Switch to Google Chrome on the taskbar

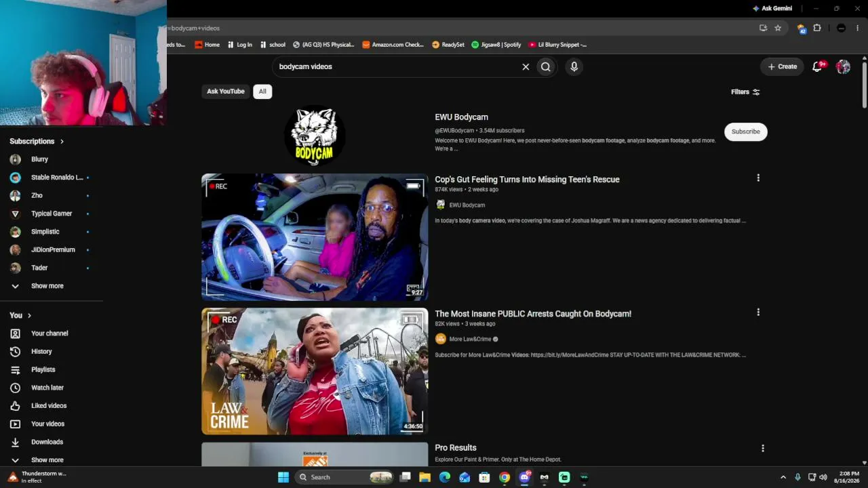pyautogui.click(x=505, y=477)
